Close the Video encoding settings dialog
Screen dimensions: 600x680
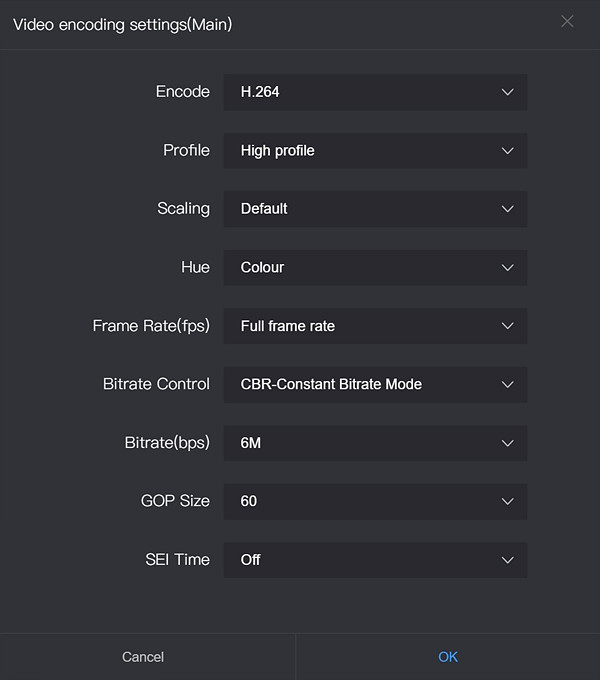point(567,22)
